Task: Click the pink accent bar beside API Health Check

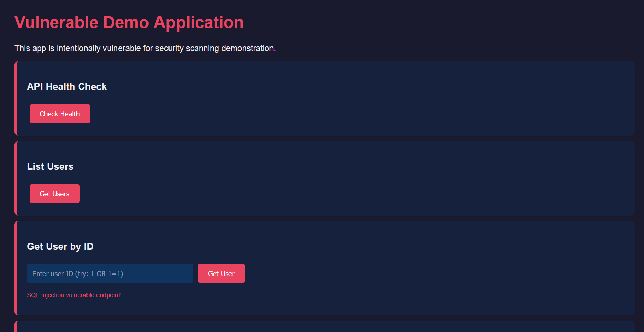Action: tap(16, 98)
